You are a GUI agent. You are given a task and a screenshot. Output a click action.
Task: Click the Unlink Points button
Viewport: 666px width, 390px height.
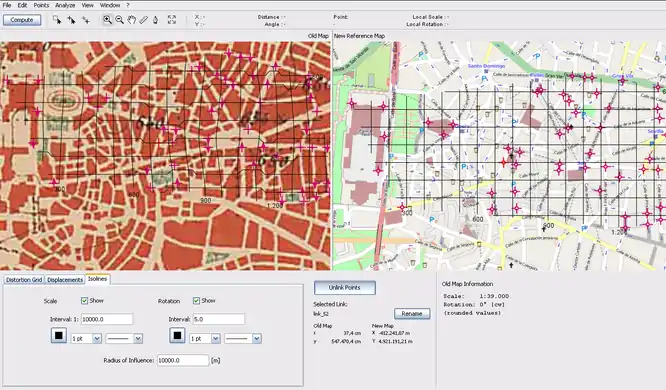344,288
